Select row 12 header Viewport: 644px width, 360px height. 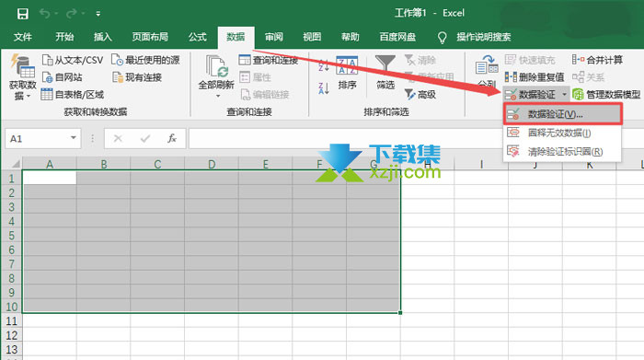(x=11, y=335)
